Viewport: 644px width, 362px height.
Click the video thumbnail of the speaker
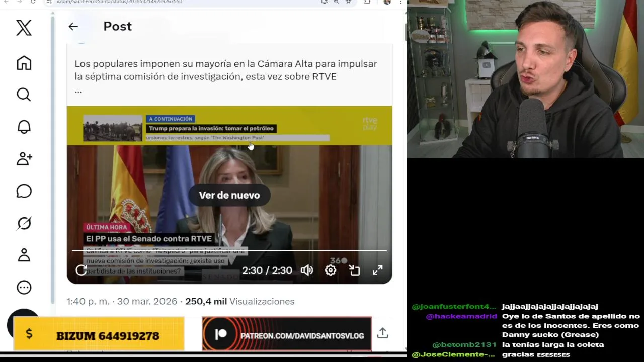[x=229, y=195]
